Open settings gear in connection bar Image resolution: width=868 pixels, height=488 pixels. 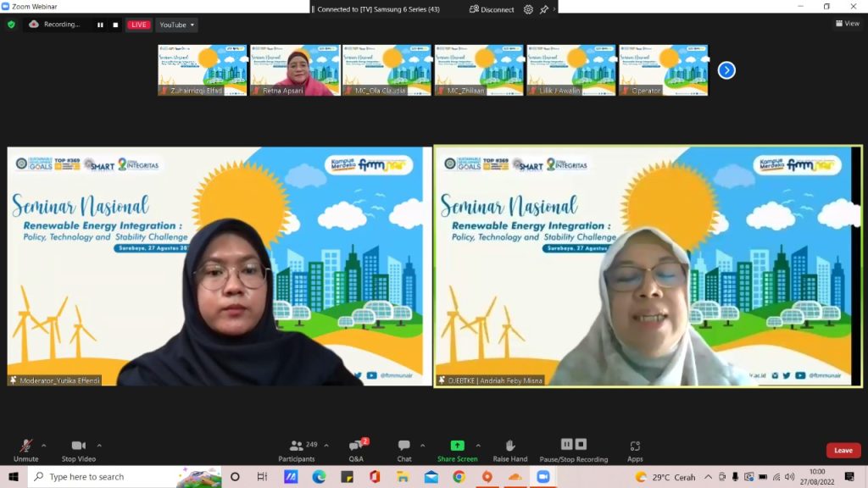(528, 9)
